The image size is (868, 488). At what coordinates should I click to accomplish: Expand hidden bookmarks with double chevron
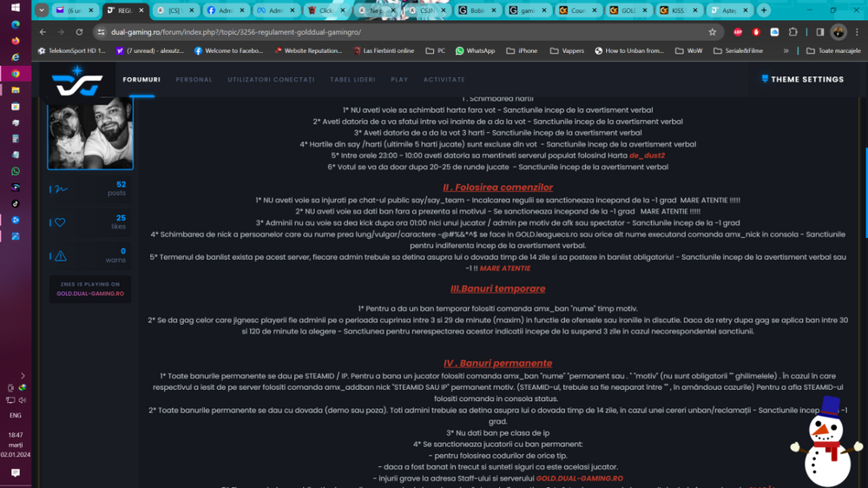tap(786, 50)
